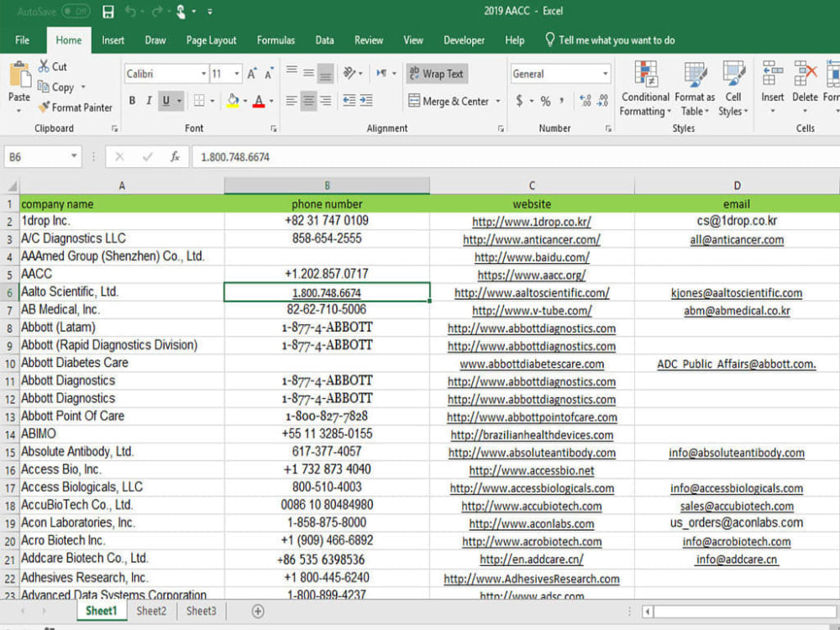
Task: Select Align Left icon
Action: 291,101
